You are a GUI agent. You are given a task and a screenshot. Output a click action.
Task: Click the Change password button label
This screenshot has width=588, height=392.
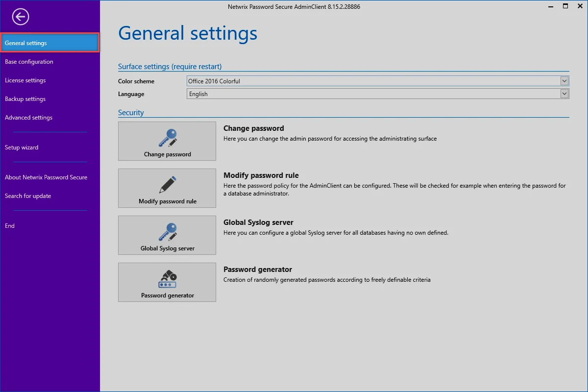168,154
